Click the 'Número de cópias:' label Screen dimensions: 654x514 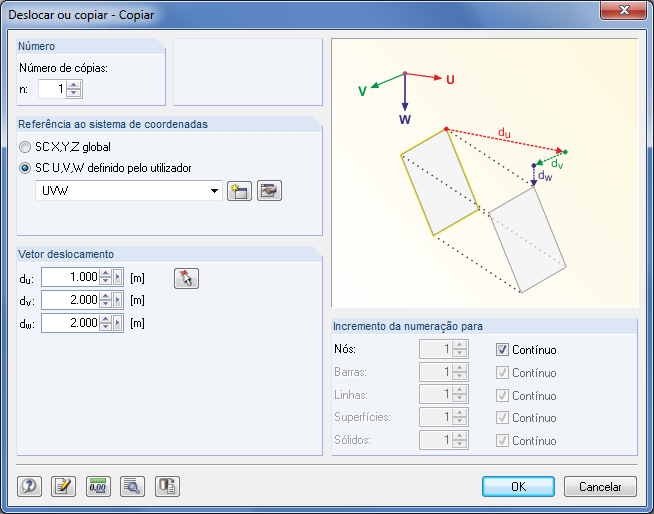(x=63, y=68)
